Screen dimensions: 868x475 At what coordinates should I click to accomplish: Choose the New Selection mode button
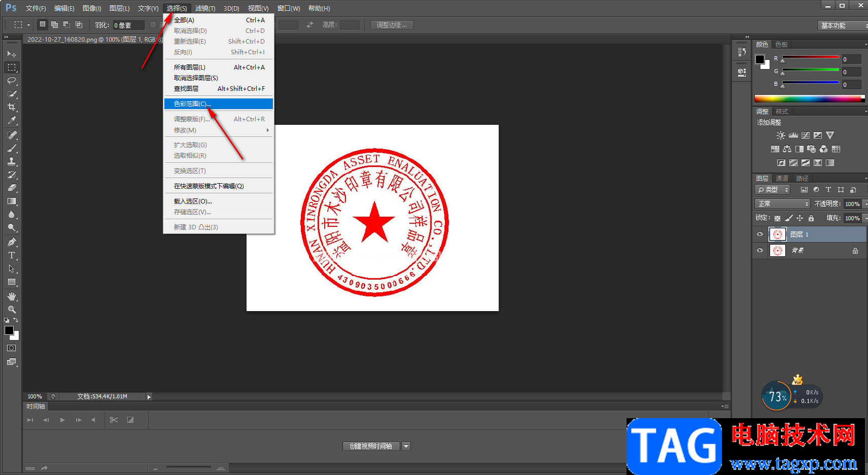(43, 24)
